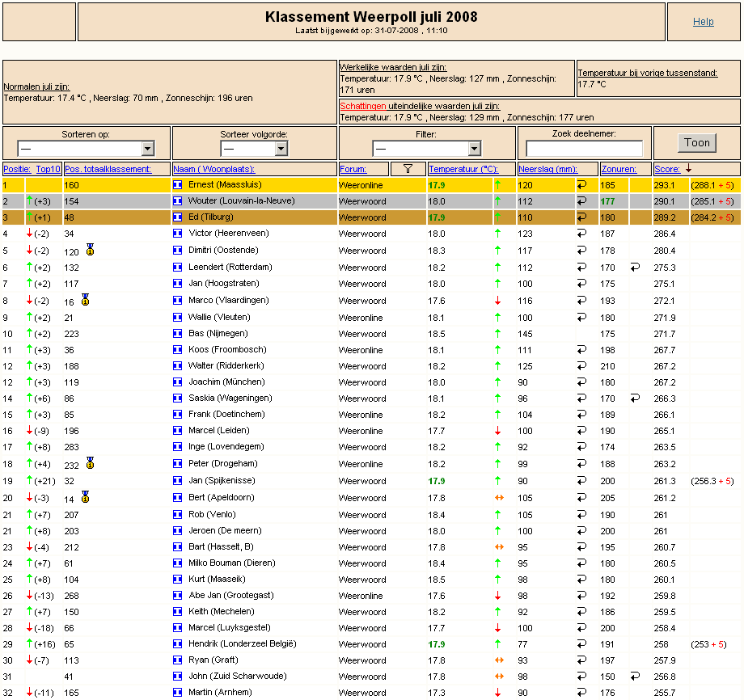Click blue profile icon beside Victor (Heerenveen)
744x700 pixels.
pos(177,234)
